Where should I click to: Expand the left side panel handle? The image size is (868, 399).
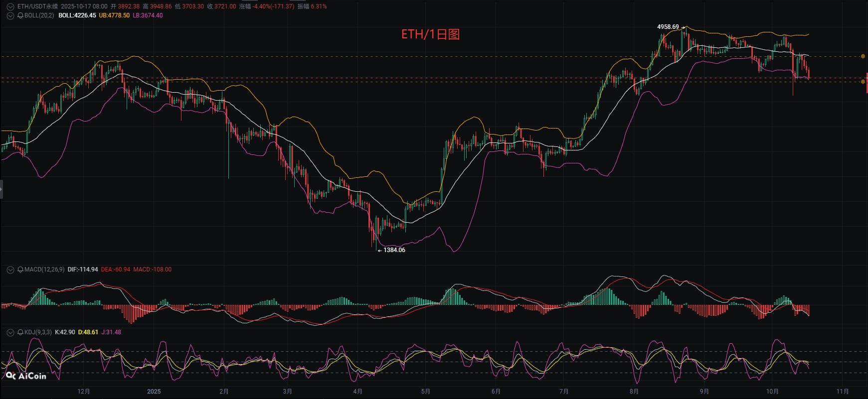[x=1, y=190]
